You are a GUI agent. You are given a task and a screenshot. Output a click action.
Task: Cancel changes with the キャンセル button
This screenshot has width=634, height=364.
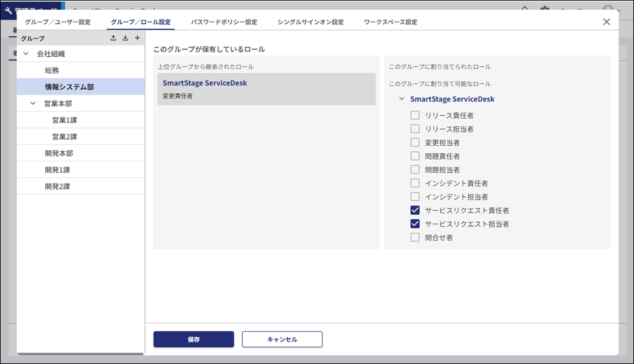282,339
